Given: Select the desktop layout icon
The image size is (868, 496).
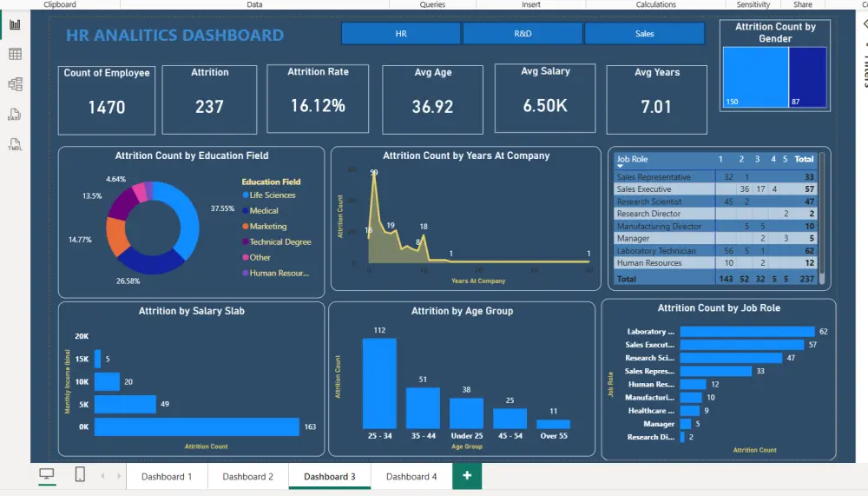Looking at the screenshot, I should tap(47, 474).
